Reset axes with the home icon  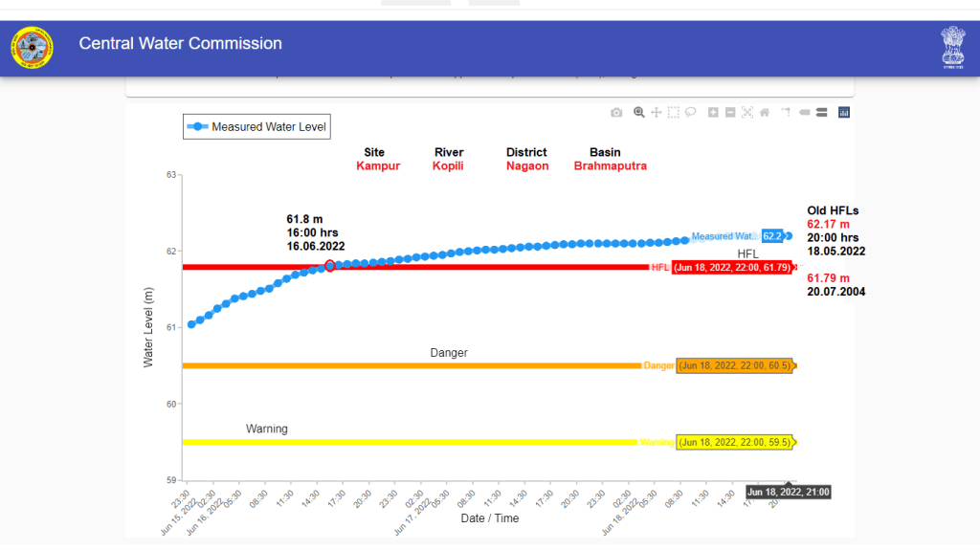765,113
